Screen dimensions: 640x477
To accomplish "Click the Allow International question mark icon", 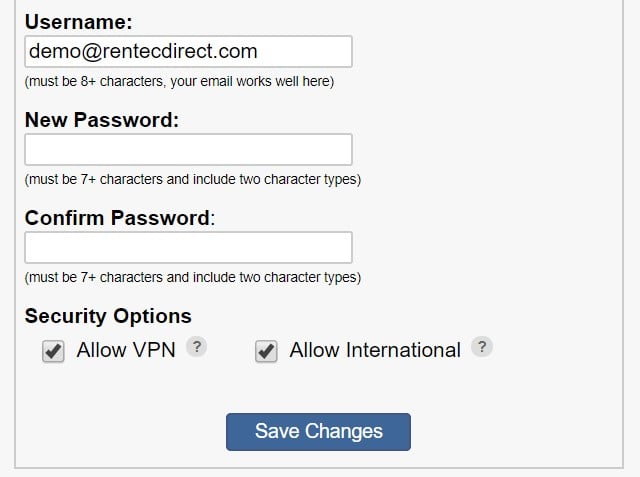I will coord(482,347).
